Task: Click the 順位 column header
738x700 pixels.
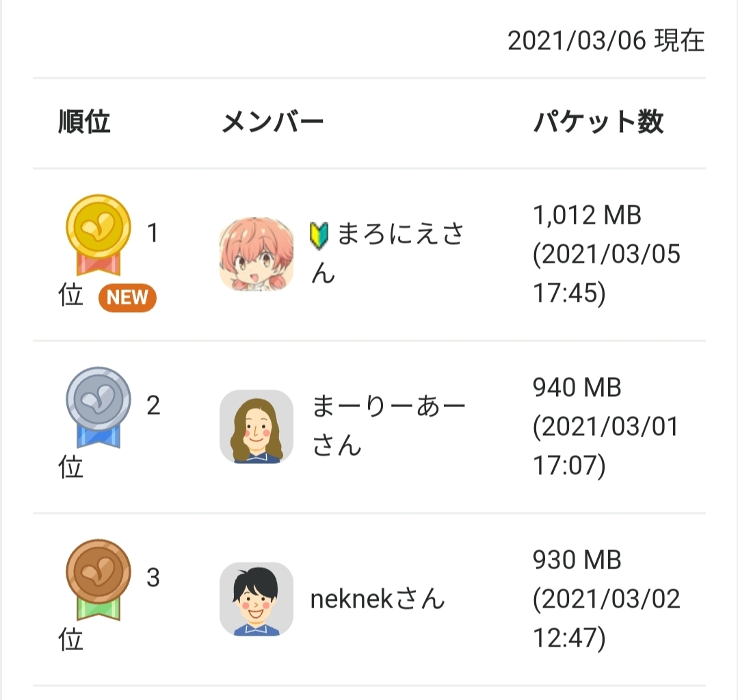Action: point(85,123)
